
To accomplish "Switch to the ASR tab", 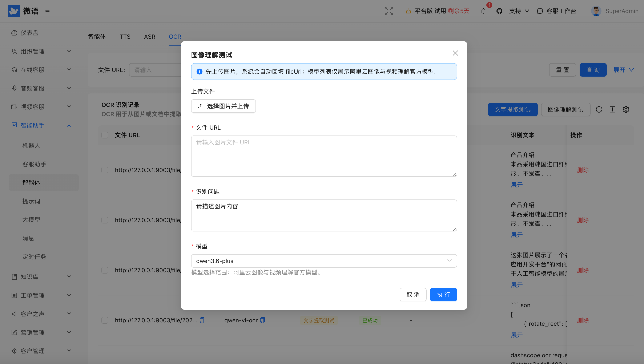I will click(149, 37).
